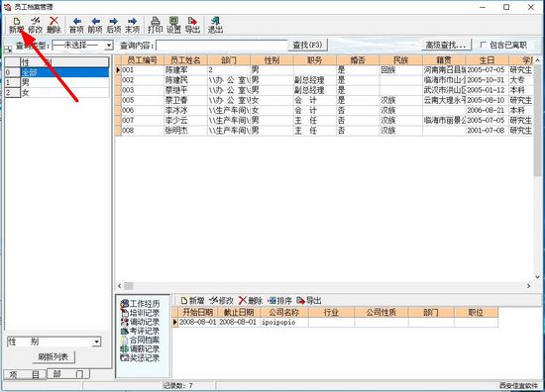Click the grid's scroll left arrow
The width and height of the screenshot is (545, 392).
tap(119, 286)
